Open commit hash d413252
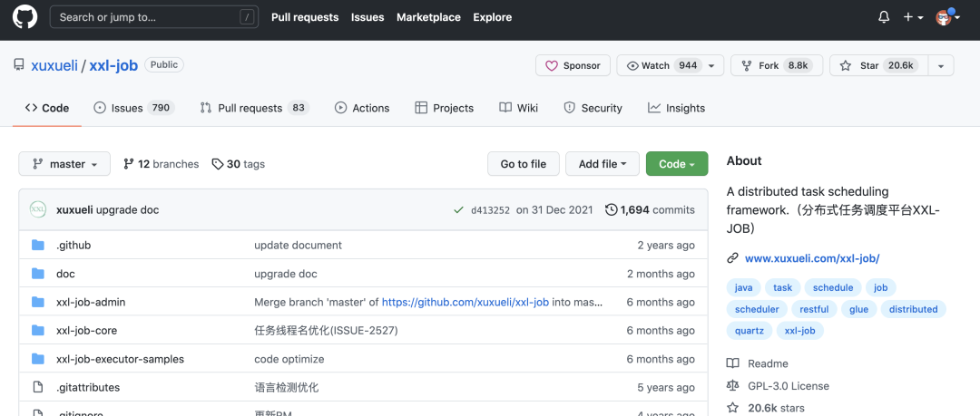Screen dimensions: 980x416 click(489, 210)
